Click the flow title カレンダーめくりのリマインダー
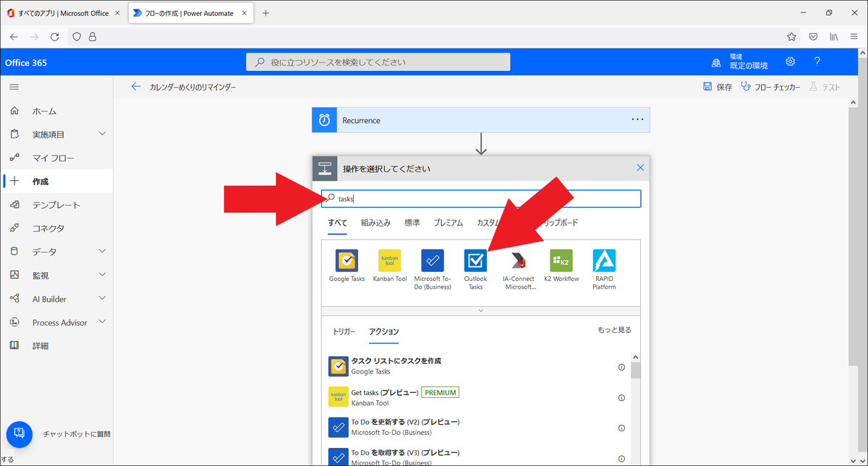The height and width of the screenshot is (466, 868). [x=193, y=87]
